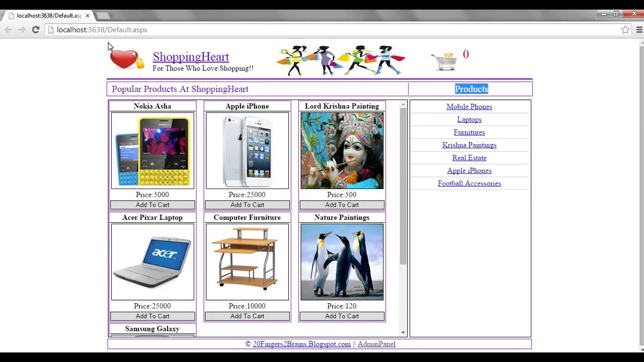This screenshot has width=644, height=362.
Task: Add Nokia Asha to cart
Action: tap(152, 205)
